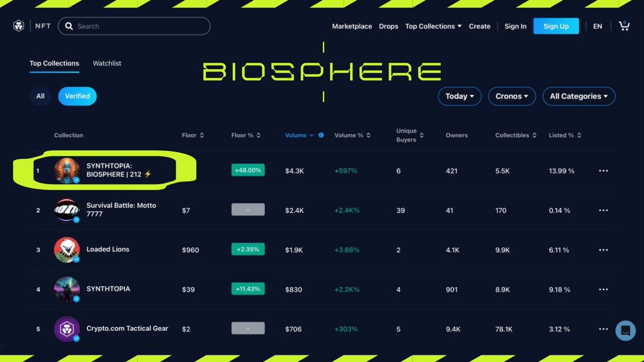
Task: Open Create in the top nav
Action: [x=480, y=26]
